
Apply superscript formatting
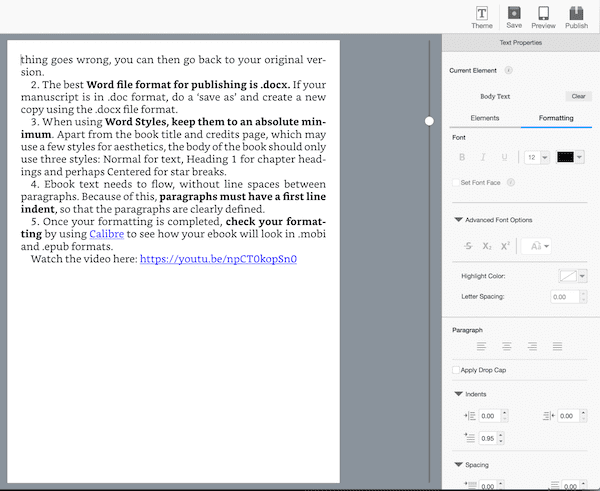pos(505,246)
